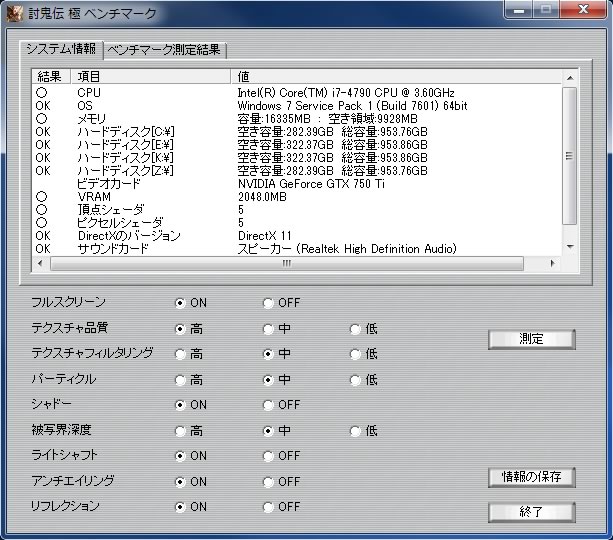613x540 pixels.
Task: Close the benchmark window
Action: click(x=583, y=9)
